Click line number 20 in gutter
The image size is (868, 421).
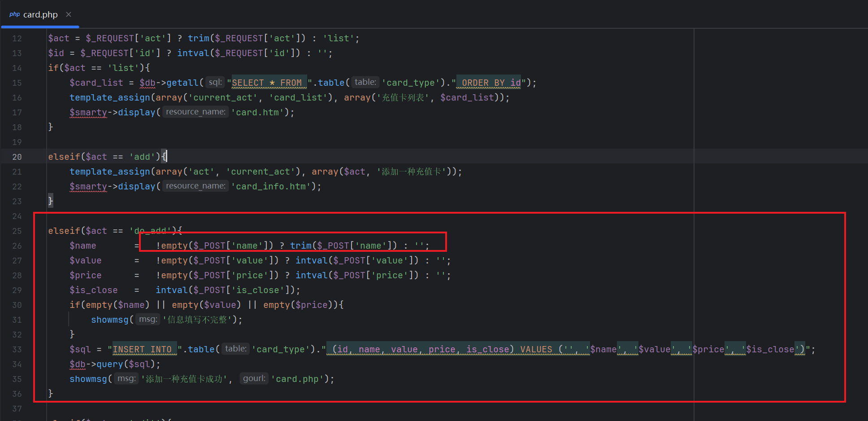point(17,157)
